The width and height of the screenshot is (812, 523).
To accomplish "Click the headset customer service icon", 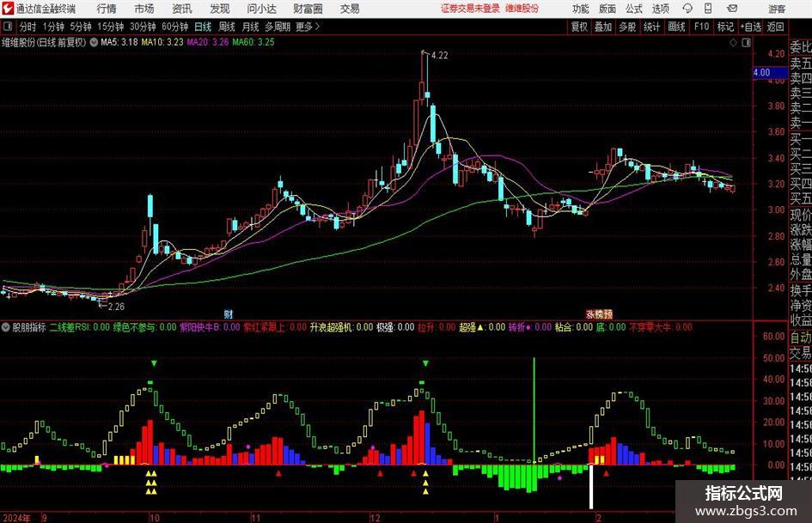I will 687,9.
